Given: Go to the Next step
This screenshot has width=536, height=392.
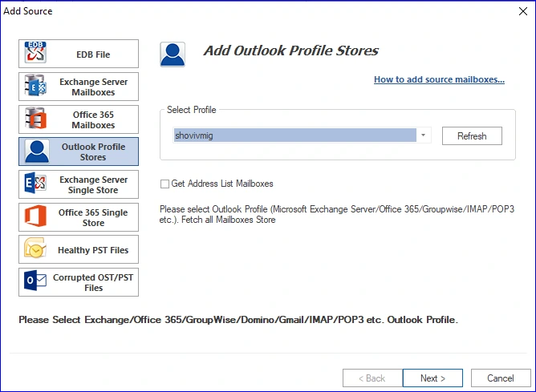Looking at the screenshot, I should pyautogui.click(x=432, y=378).
